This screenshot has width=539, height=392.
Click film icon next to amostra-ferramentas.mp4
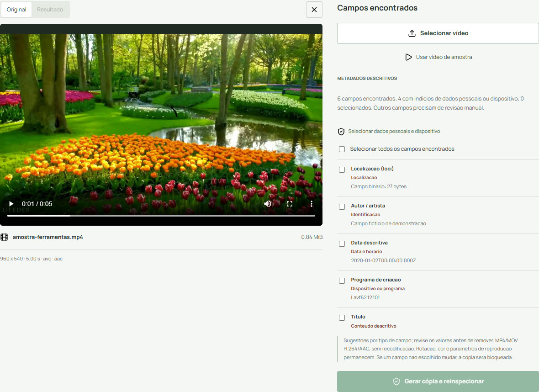(4, 237)
